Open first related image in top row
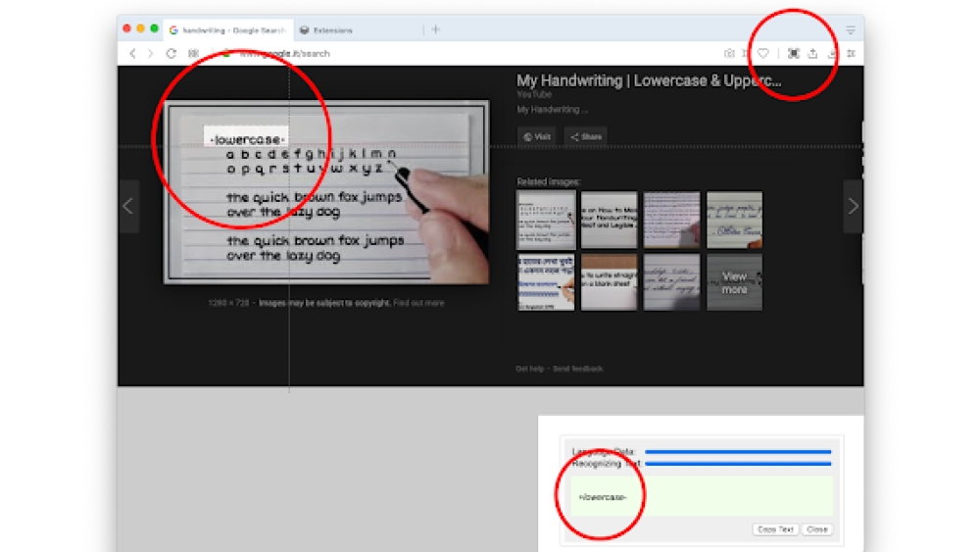 546,220
